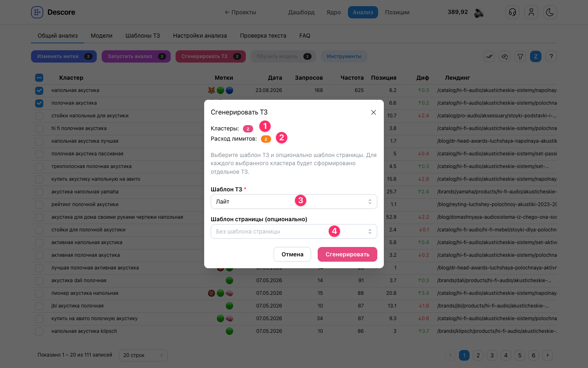
Task: Click the question mark help icon
Action: pyautogui.click(x=551, y=56)
